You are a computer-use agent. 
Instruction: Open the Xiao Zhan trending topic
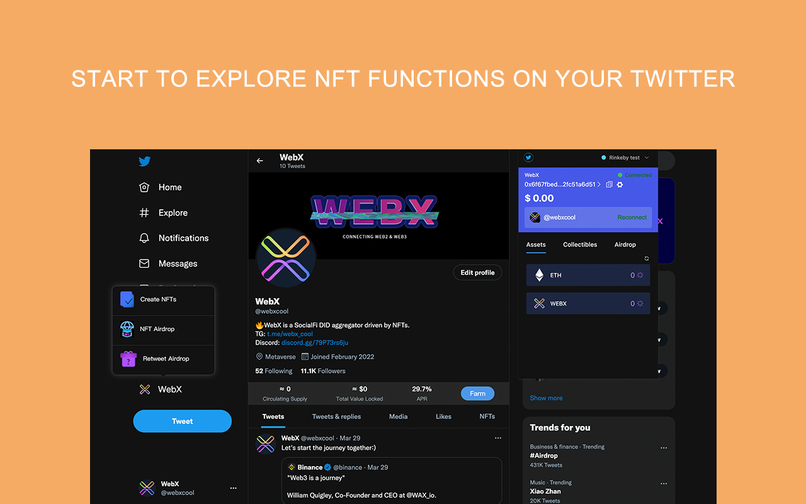click(x=545, y=491)
